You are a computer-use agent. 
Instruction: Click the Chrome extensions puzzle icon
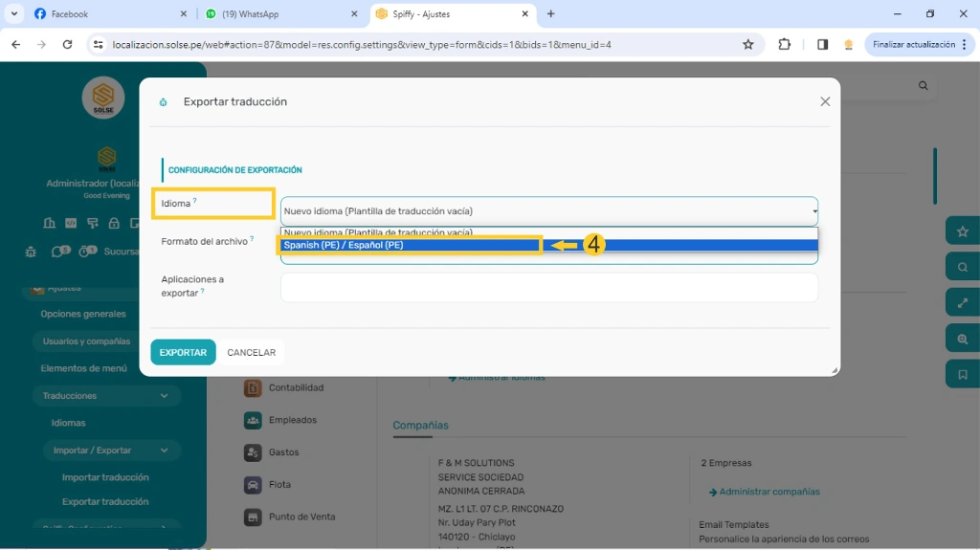785,44
